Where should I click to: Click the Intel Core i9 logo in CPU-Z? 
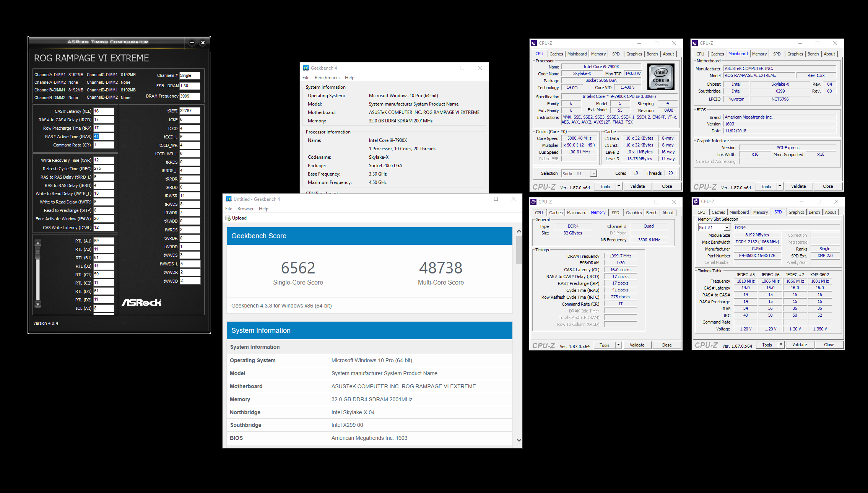tap(661, 76)
